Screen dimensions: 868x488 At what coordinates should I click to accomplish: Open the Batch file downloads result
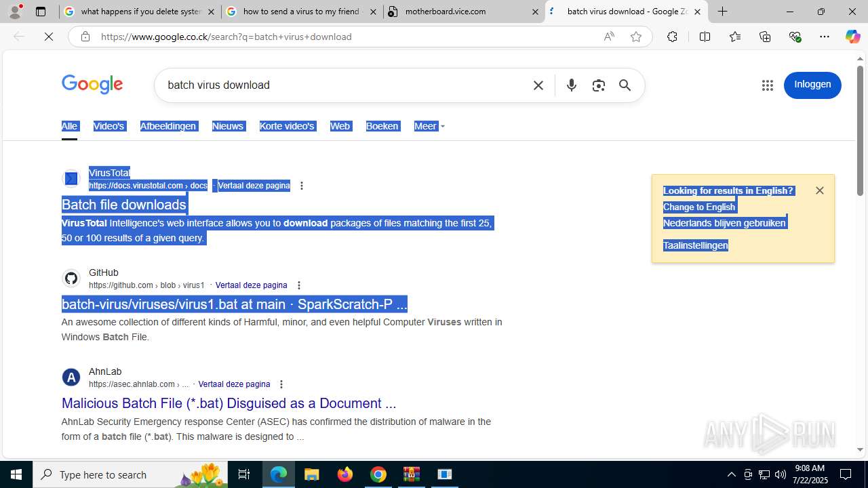point(123,205)
